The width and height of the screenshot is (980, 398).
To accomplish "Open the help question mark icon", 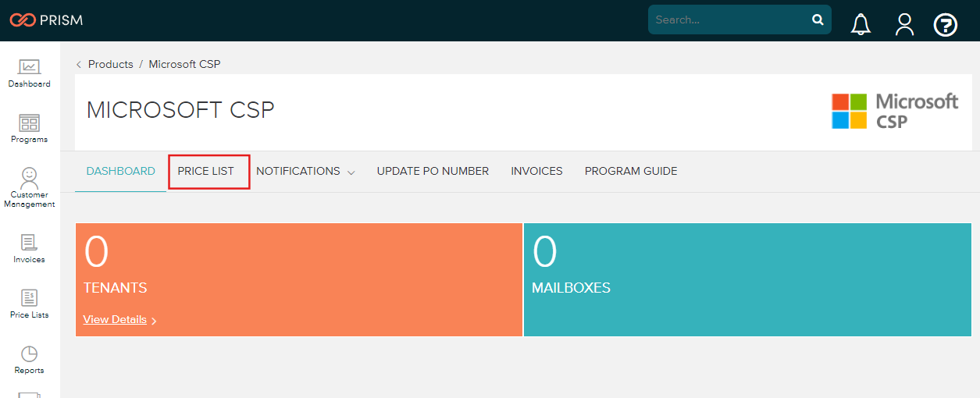I will (946, 25).
